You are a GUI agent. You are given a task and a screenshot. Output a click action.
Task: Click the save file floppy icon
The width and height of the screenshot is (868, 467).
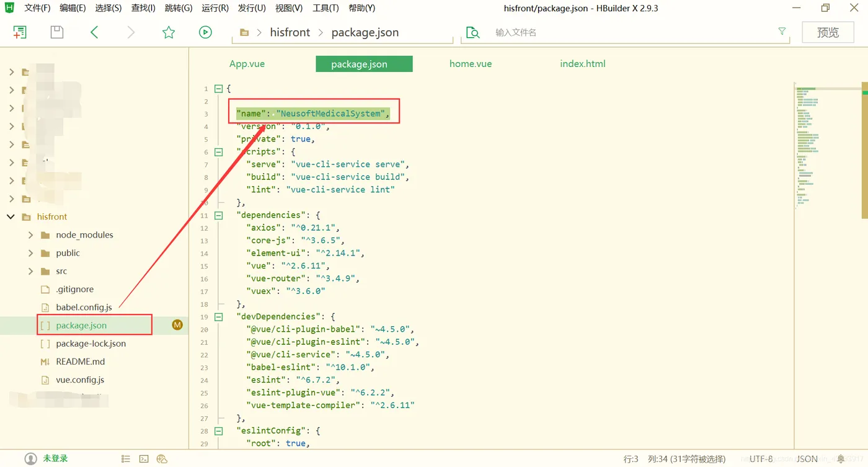57,32
